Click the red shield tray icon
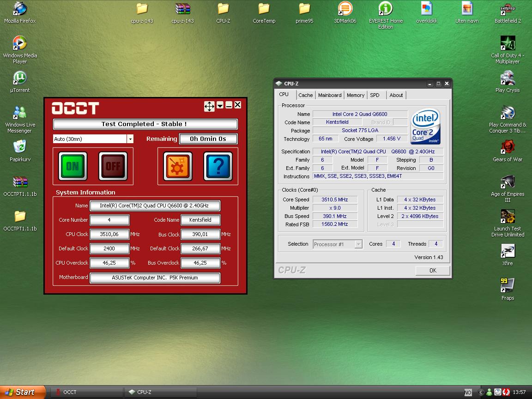This screenshot has height=399, width=532. click(x=506, y=392)
